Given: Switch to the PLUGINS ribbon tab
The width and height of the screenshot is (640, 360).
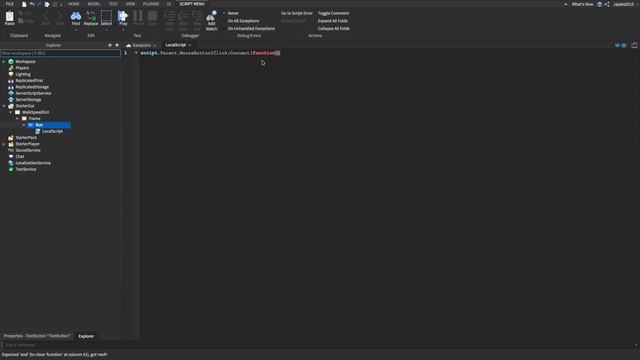Looking at the screenshot, I should tap(151, 4).
